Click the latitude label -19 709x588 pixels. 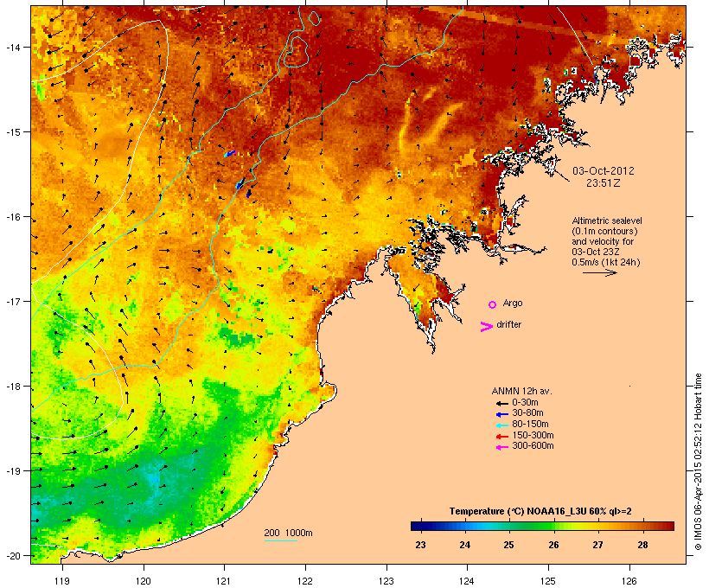click(x=12, y=471)
